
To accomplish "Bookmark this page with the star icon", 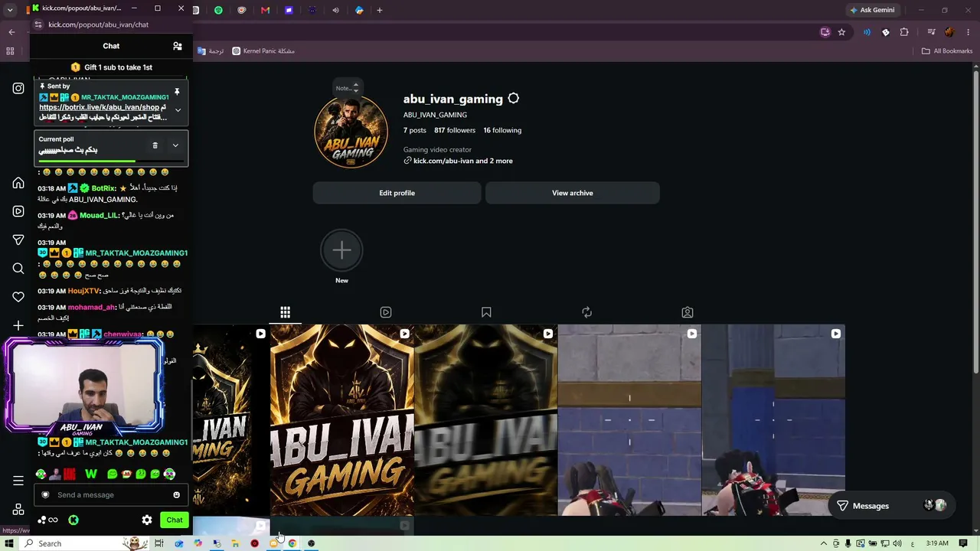I will click(841, 32).
